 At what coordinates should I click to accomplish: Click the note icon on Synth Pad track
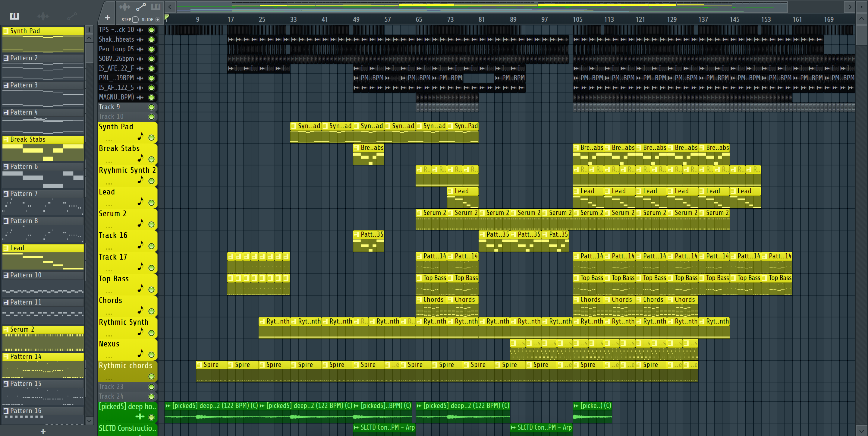tap(140, 136)
